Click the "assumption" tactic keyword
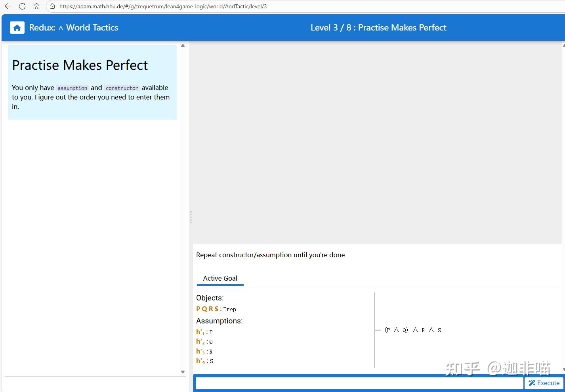Viewport: 565px width, 392px height. coord(72,88)
